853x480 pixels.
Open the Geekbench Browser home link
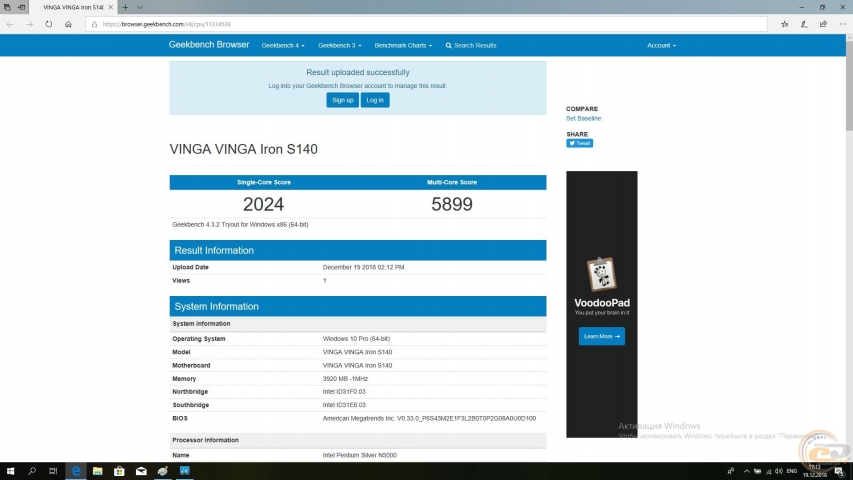pos(209,45)
